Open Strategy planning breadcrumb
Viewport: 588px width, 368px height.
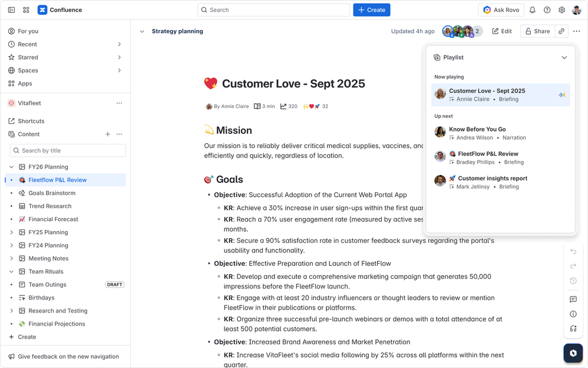(177, 31)
